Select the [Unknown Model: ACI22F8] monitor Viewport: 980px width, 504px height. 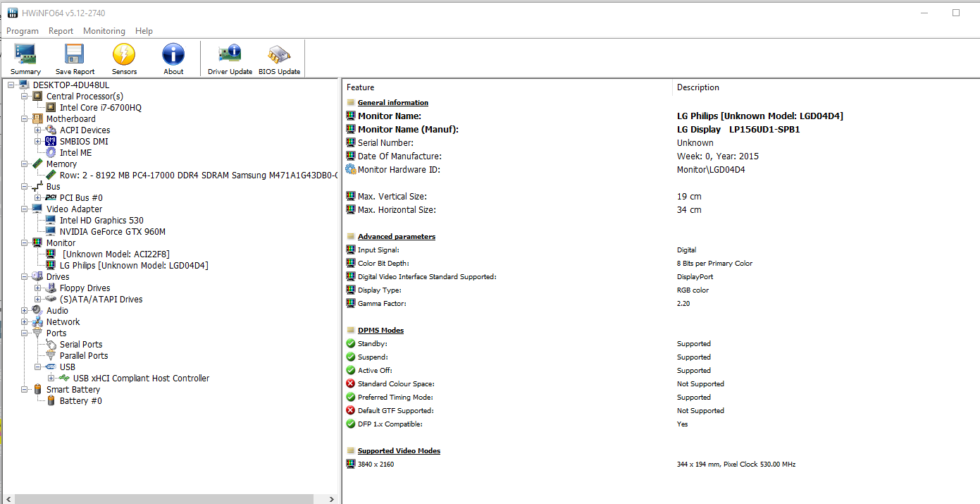(x=116, y=254)
